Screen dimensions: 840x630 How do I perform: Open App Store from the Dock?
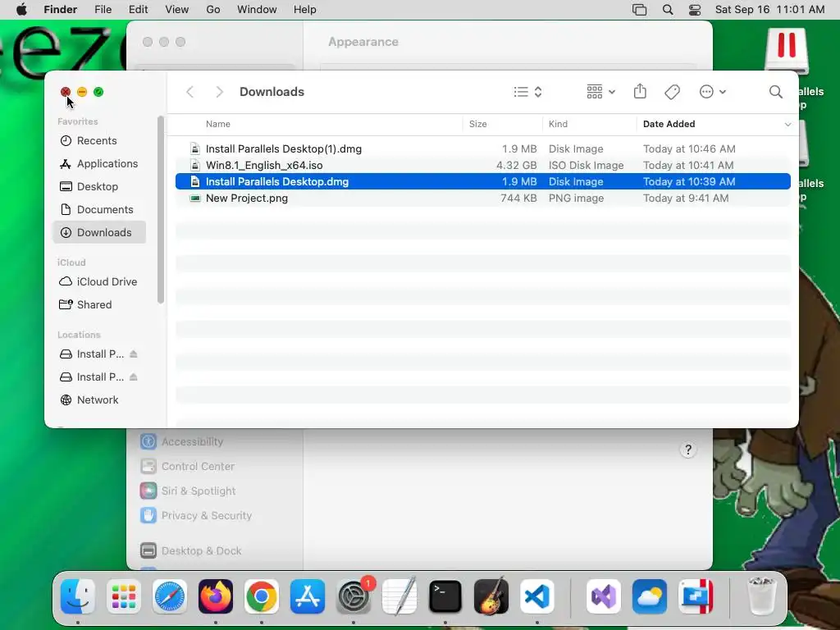click(308, 596)
